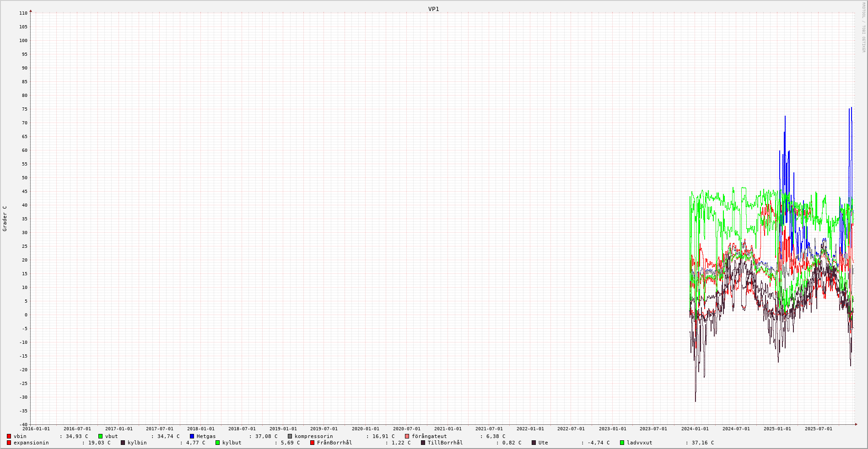
Task: Select the green ladvvxut legend swatch
Action: click(x=622, y=443)
